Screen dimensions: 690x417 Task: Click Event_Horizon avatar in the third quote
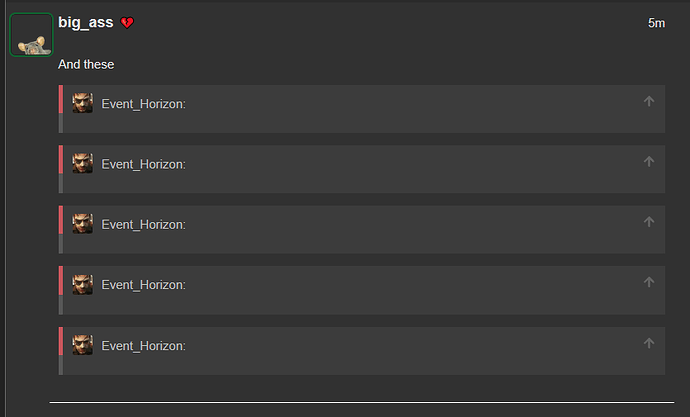83,223
